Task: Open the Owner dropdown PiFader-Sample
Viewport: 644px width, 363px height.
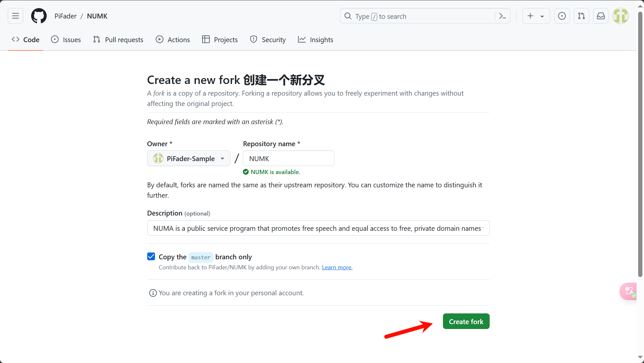Action: pos(189,158)
